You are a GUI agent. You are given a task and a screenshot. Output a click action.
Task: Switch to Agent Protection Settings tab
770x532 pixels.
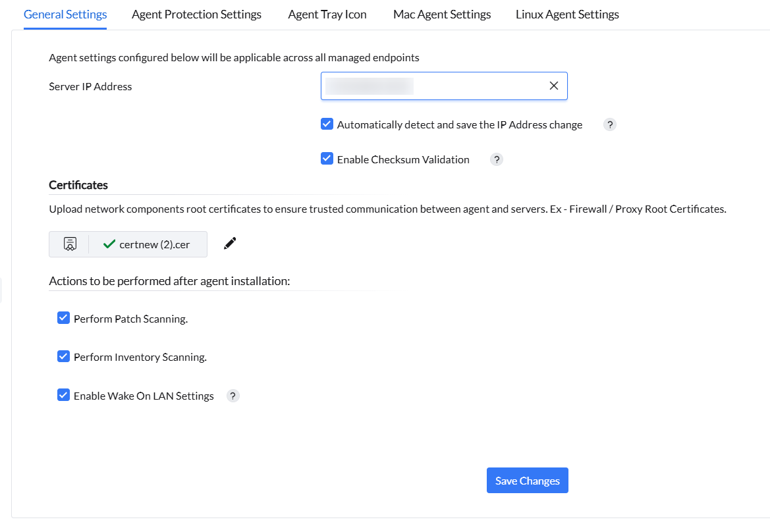[196, 14]
